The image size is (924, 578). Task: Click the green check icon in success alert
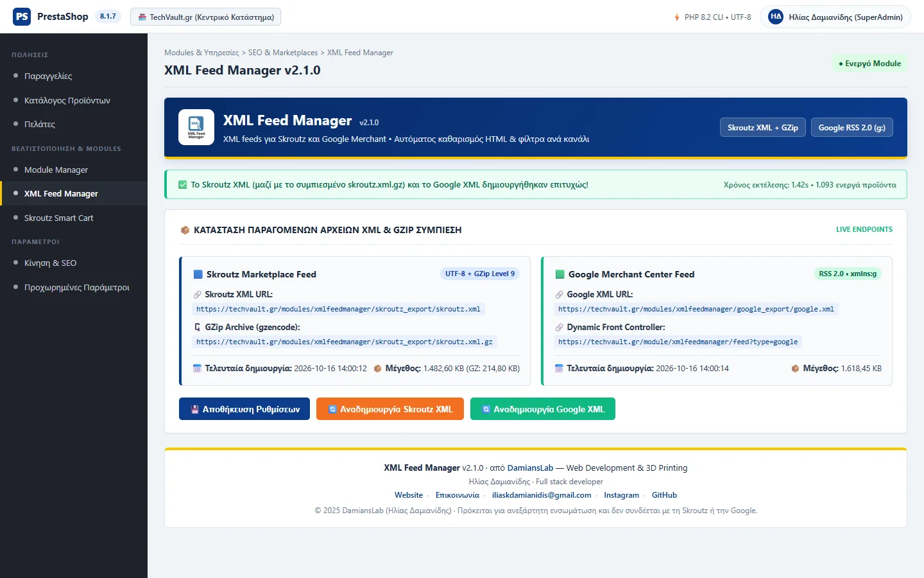[182, 185]
